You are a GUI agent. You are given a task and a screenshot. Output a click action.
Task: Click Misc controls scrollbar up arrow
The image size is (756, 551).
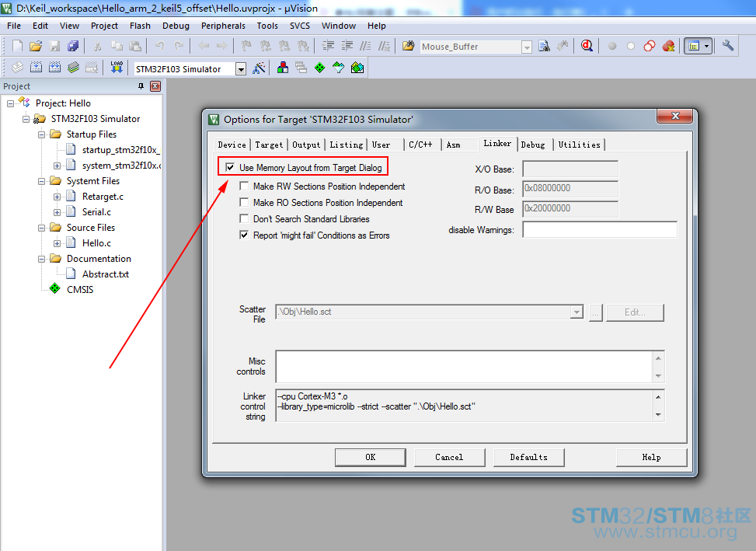pos(658,358)
